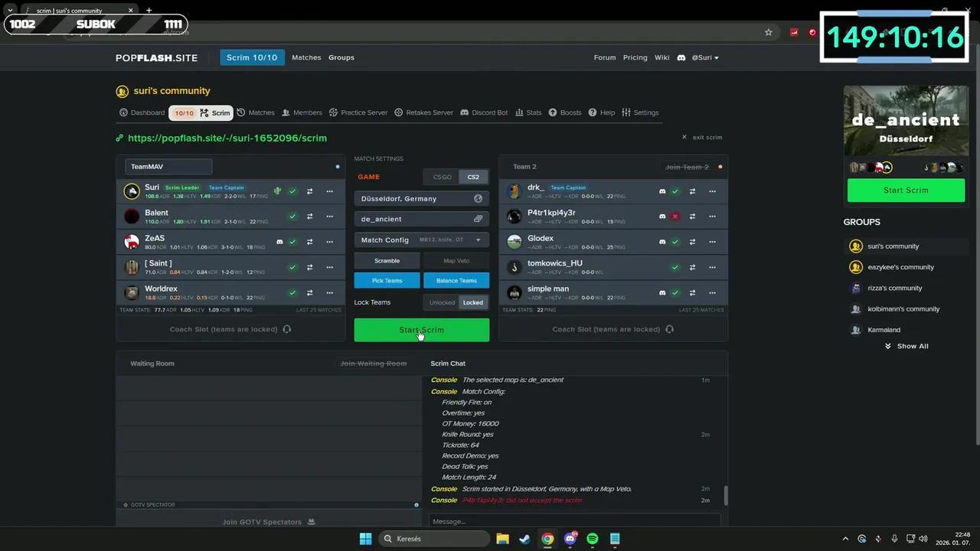Click the swap arrows for Worldrex

(x=309, y=292)
